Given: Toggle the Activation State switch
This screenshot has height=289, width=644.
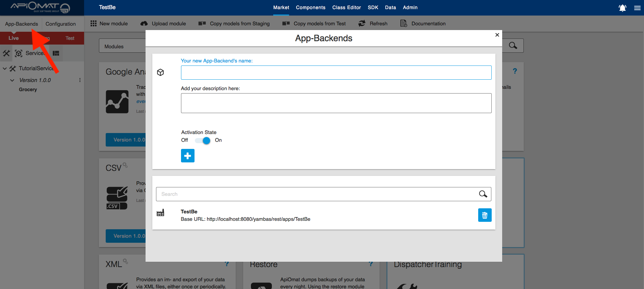Looking at the screenshot, I should [x=203, y=140].
